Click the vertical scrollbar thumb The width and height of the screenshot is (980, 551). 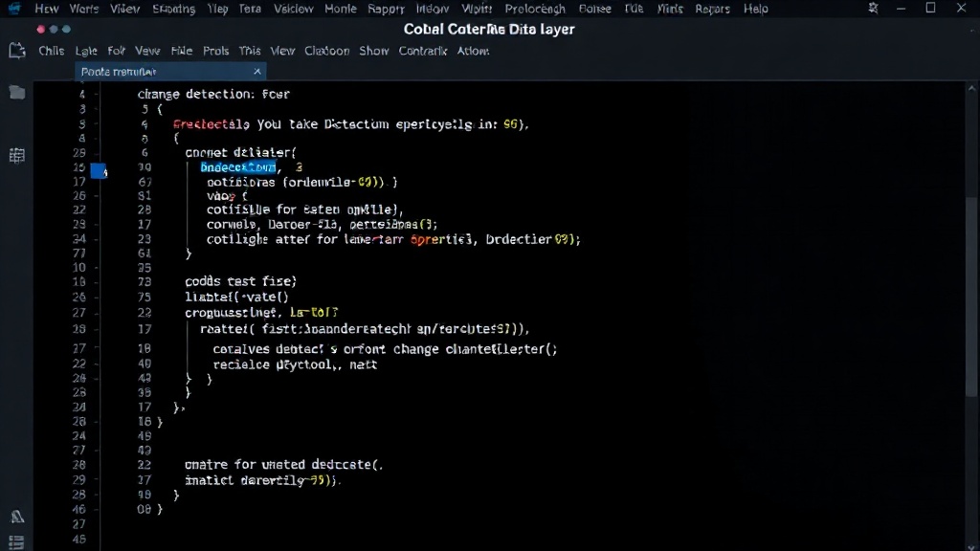coord(970,296)
